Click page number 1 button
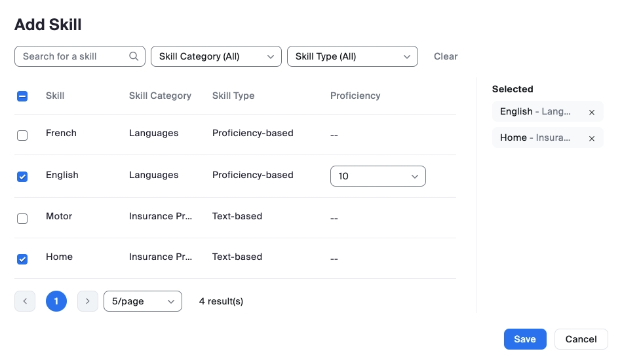The image size is (622, 364). (x=56, y=301)
